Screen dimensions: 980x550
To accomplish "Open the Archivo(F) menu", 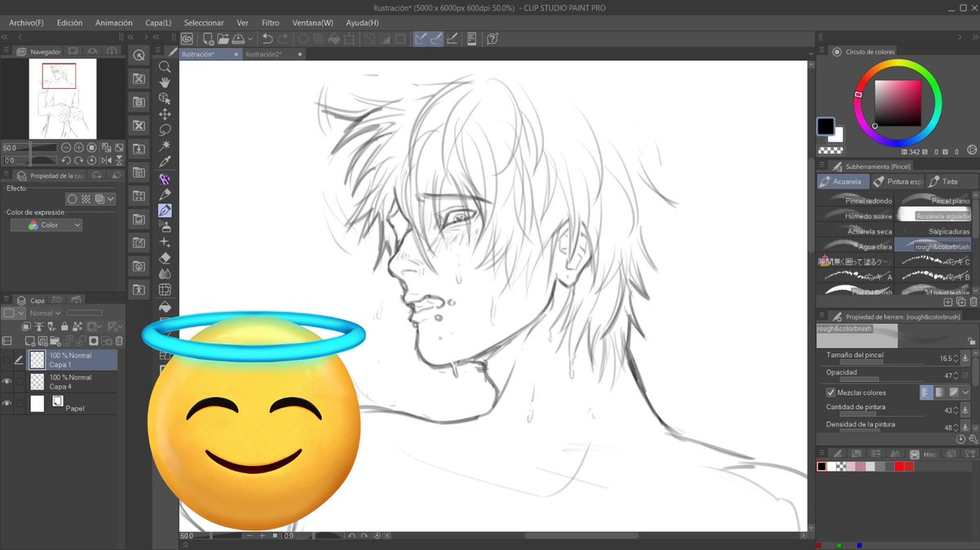I will pos(26,23).
